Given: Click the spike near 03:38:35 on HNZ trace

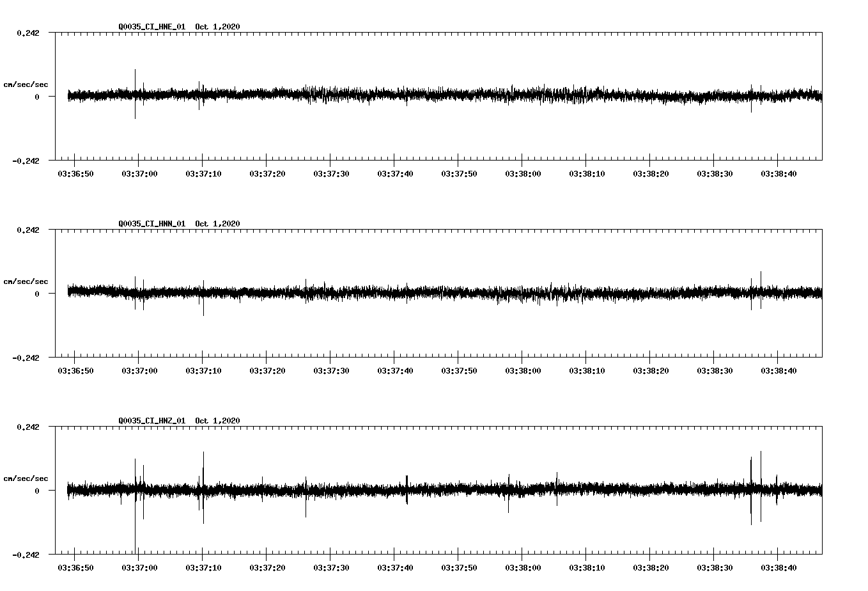Looking at the screenshot, I should tap(751, 489).
